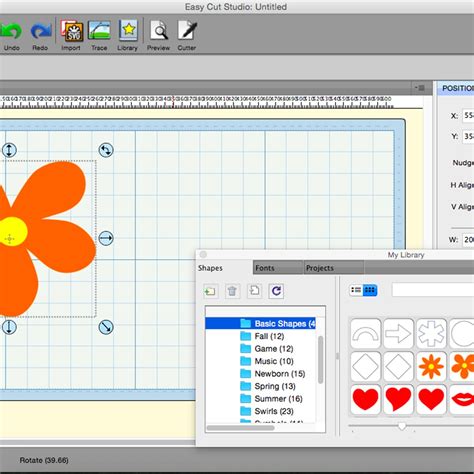Choose the first diamond shape thumbnail
The height and width of the screenshot is (474, 474).
click(366, 366)
